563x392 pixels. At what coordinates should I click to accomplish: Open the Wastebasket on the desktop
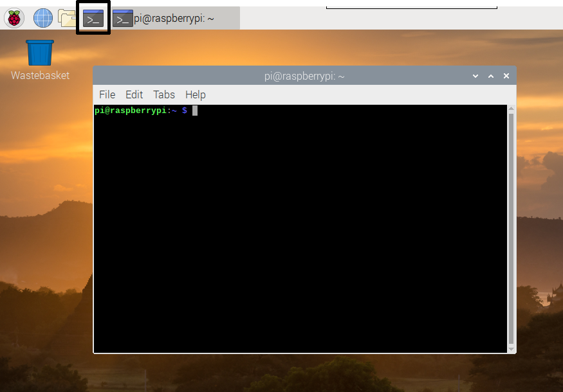[39, 51]
